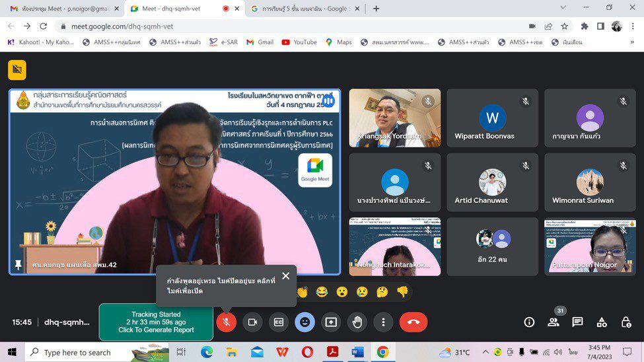Open the tab search chevron

(x=563, y=7)
